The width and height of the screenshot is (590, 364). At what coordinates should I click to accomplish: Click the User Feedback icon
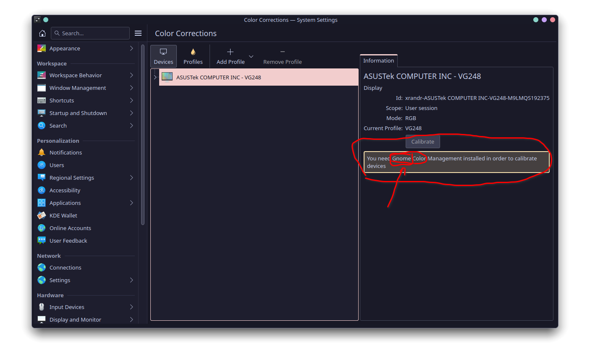click(42, 241)
